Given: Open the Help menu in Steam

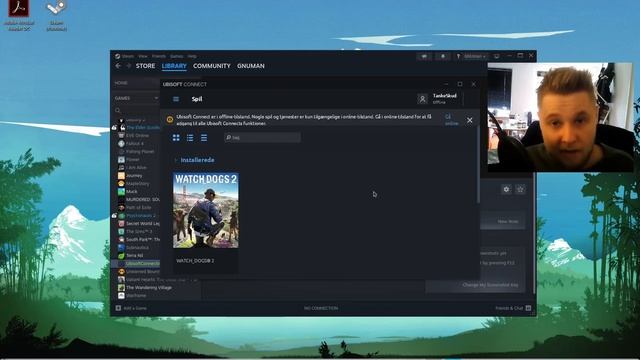Looking at the screenshot, I should [x=192, y=56].
